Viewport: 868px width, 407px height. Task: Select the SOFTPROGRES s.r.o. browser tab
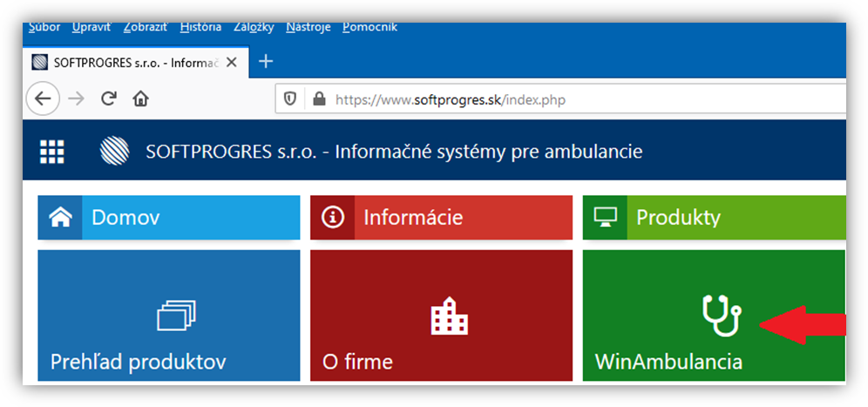136,63
